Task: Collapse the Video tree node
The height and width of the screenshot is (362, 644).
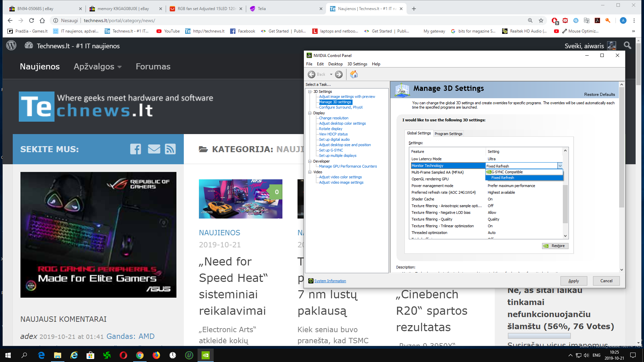Action: [x=310, y=172]
